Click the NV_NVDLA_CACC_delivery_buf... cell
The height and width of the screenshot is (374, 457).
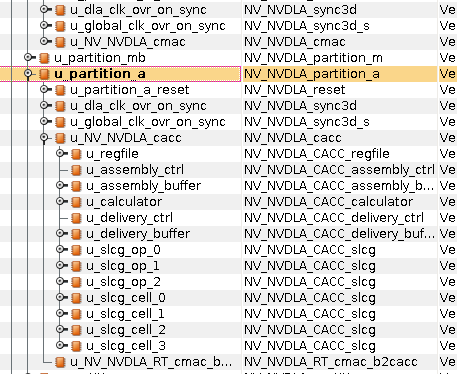(339, 234)
